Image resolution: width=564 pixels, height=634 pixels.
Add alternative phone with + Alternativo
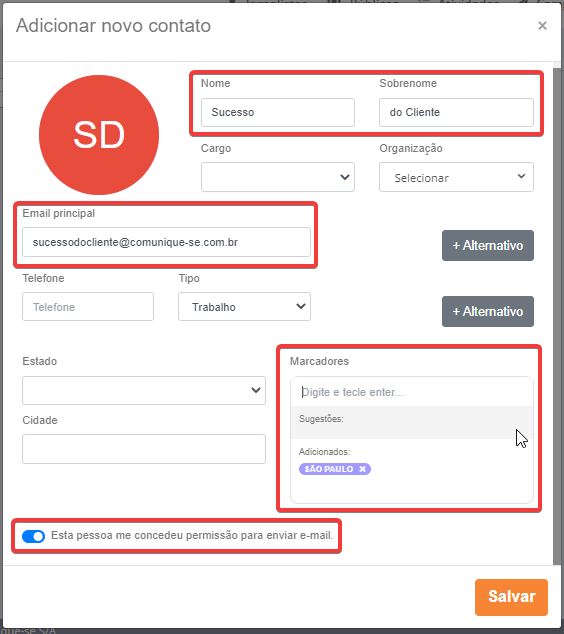[488, 311]
